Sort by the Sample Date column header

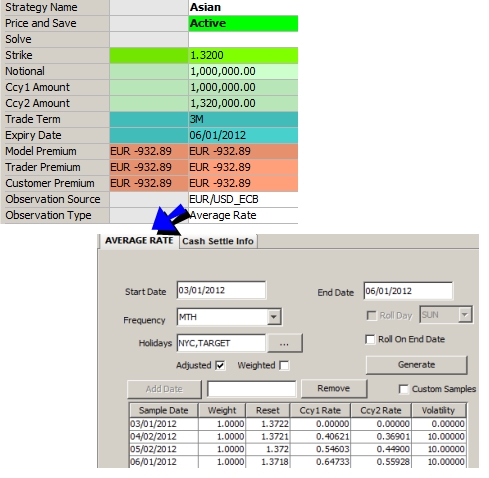pos(164,410)
